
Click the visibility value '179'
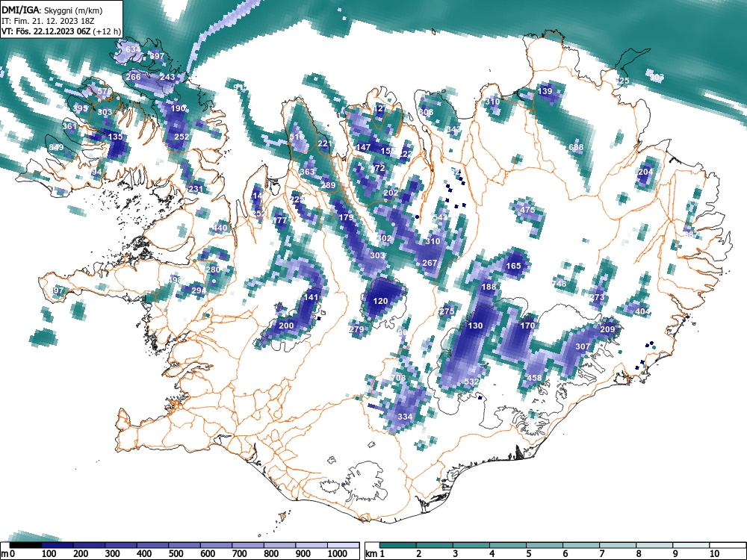point(346,217)
